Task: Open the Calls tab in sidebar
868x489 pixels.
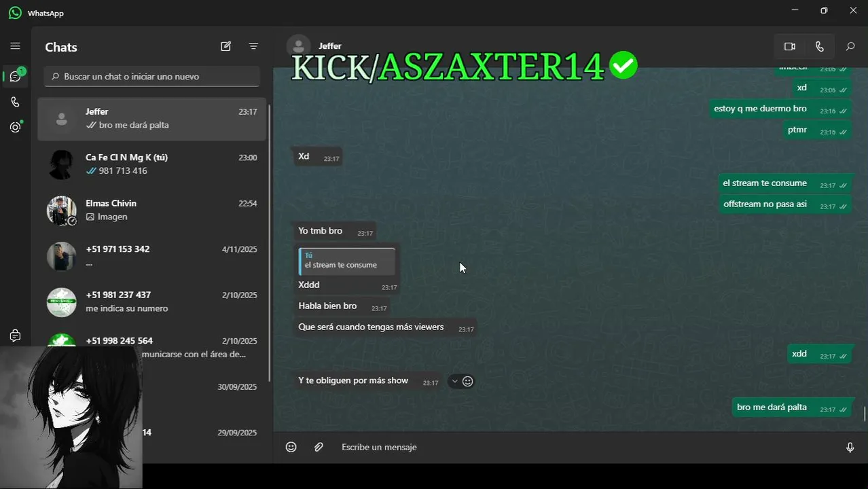Action: pos(15,102)
